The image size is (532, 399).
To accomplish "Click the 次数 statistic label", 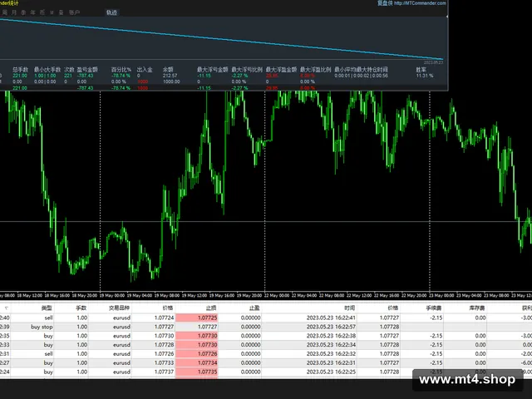I will click(69, 70).
